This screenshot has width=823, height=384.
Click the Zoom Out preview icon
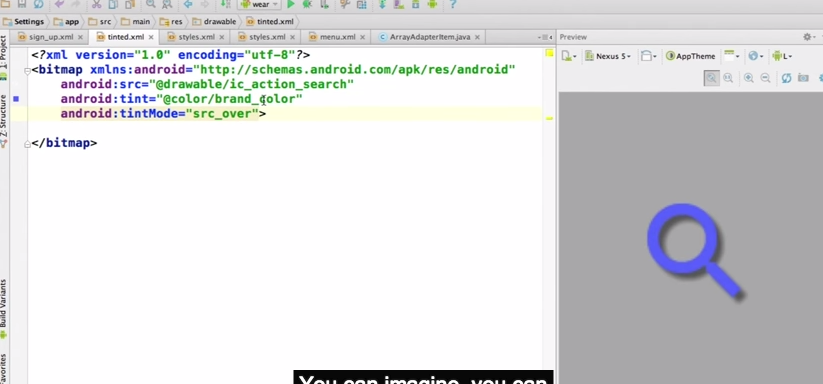click(x=766, y=78)
